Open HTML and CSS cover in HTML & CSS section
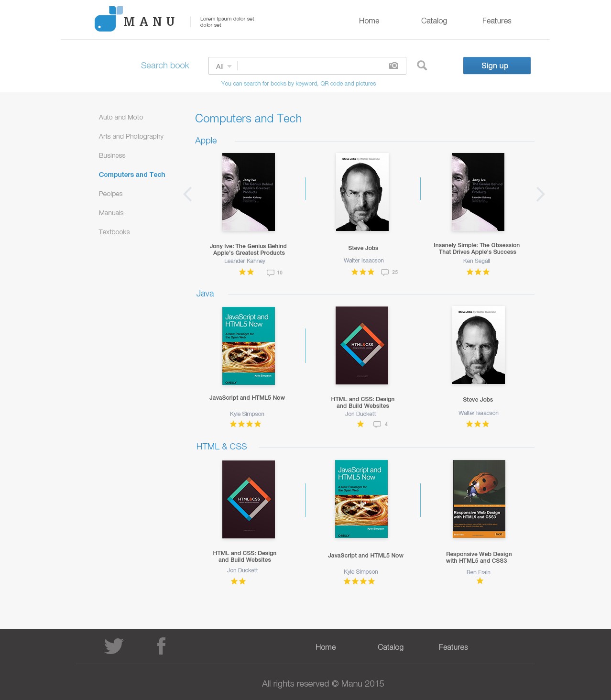The width and height of the screenshot is (611, 700). 249,499
